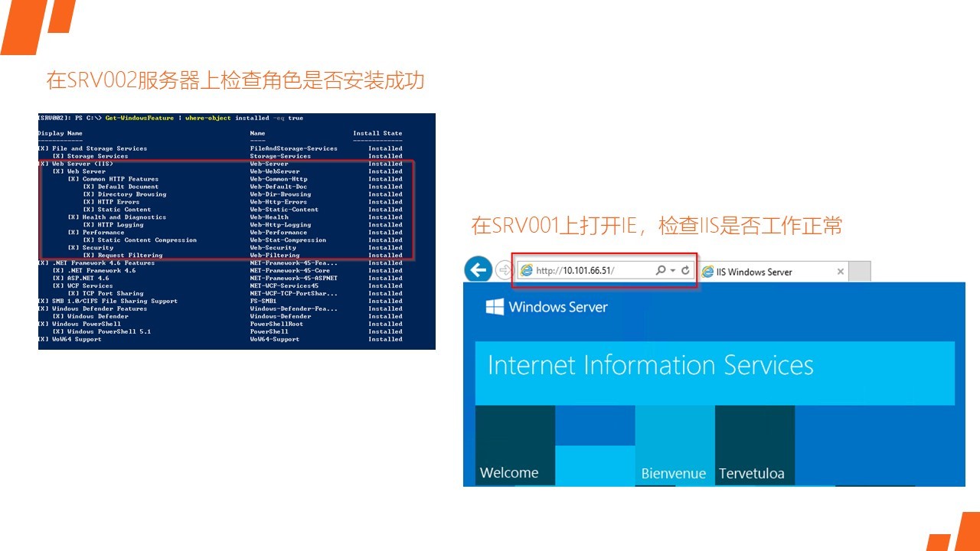Viewport: 980px width, 551px height.
Task: Click the WoW64 Support row
Action: point(220,340)
